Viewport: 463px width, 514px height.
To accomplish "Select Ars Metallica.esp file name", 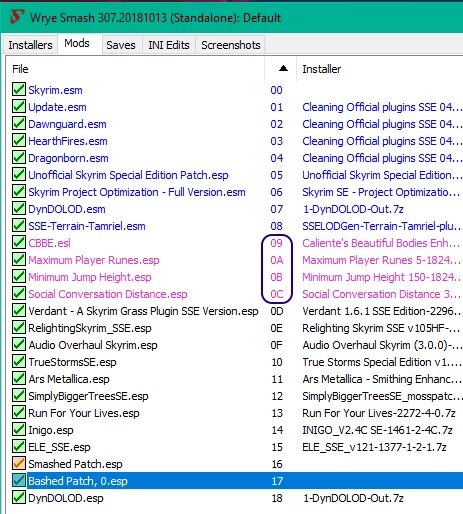I will click(69, 379).
